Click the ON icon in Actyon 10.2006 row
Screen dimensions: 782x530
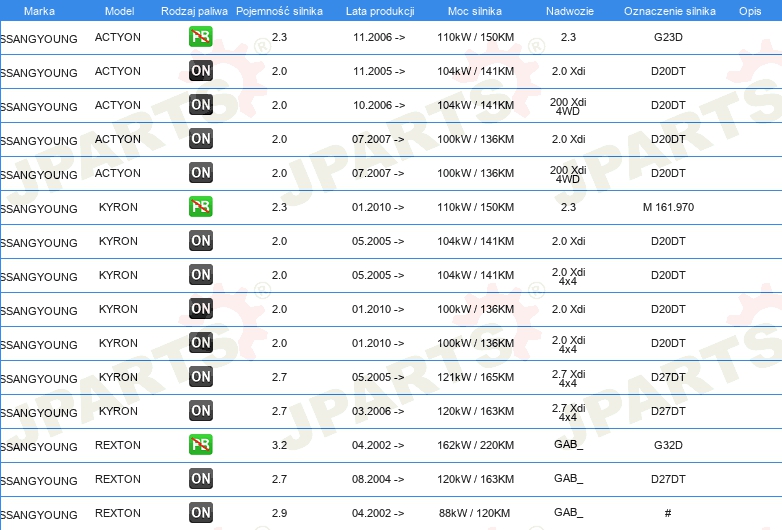[201, 105]
